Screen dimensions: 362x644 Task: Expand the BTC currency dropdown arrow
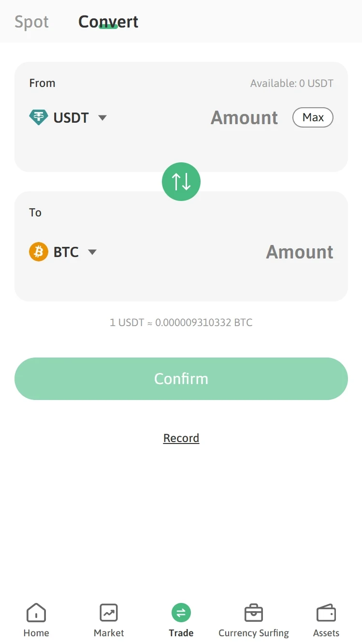(92, 252)
